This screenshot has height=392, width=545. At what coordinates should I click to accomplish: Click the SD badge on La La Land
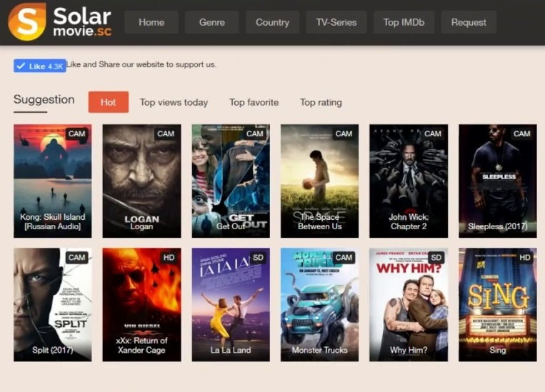[x=259, y=258]
